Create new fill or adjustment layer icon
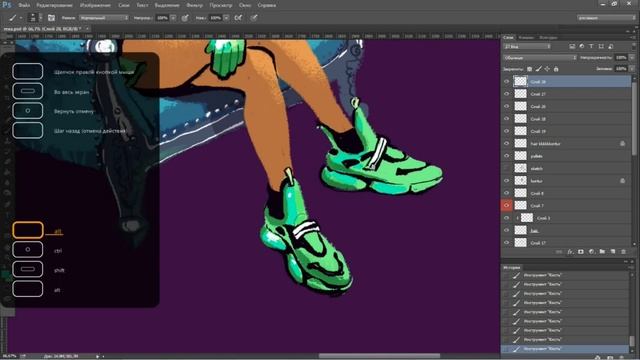This screenshot has width=640, height=360. tap(591, 252)
